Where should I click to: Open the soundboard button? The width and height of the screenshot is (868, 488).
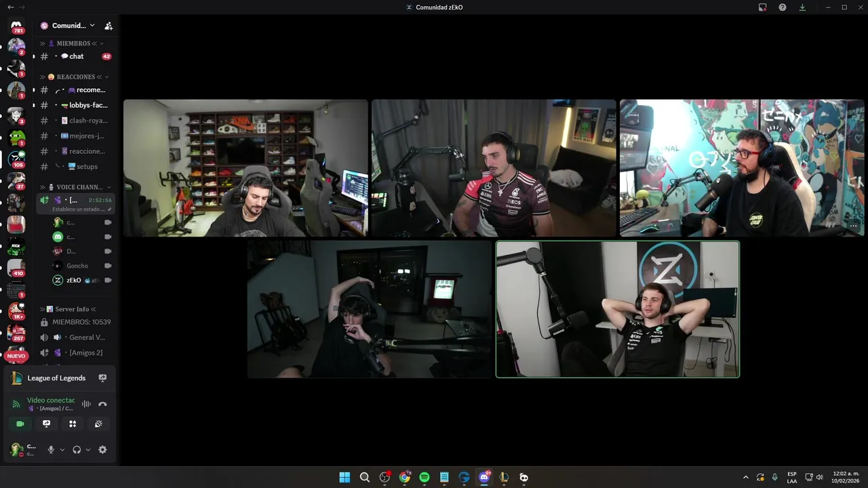98,424
